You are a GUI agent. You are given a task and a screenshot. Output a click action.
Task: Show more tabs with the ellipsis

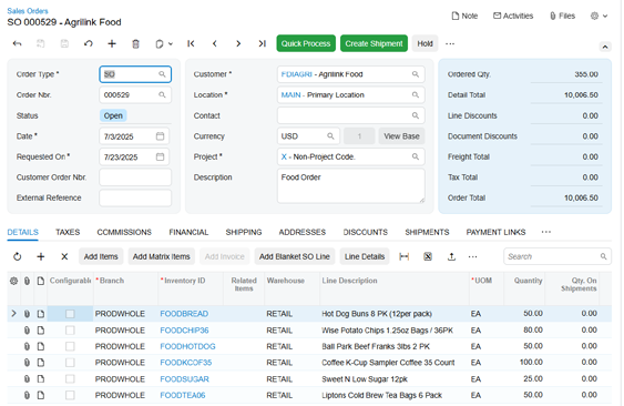[x=546, y=232]
